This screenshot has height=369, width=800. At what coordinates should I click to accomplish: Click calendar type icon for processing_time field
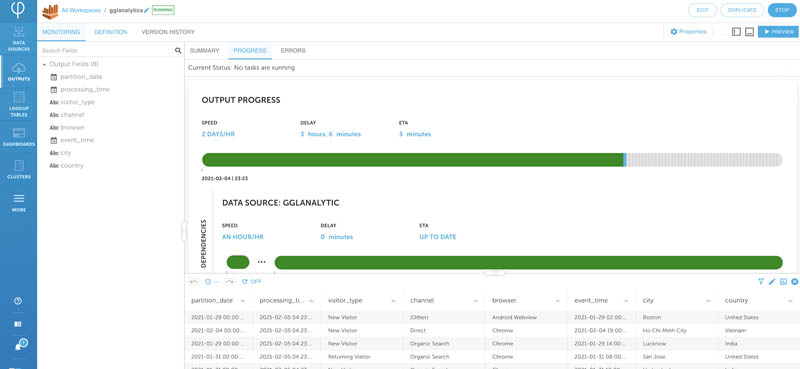54,89
